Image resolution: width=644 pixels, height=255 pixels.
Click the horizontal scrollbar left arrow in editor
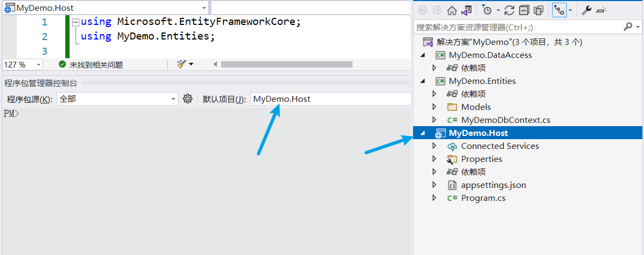coord(215,64)
